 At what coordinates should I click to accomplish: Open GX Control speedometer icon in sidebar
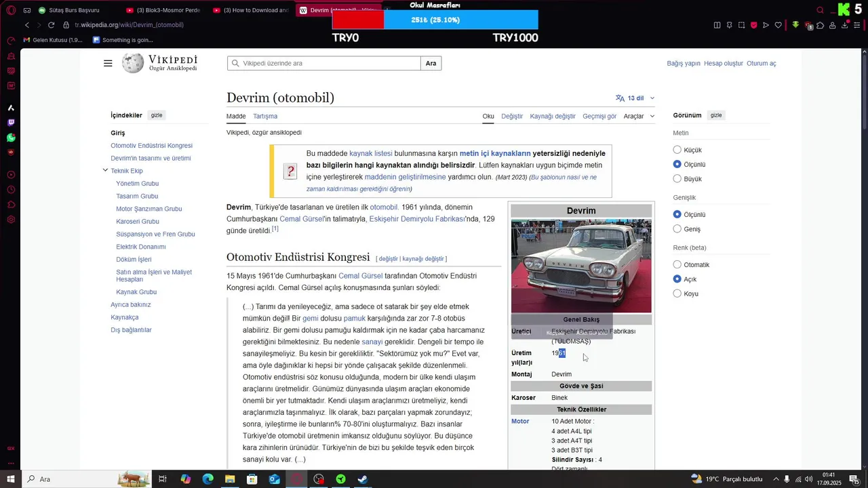[x=11, y=41]
